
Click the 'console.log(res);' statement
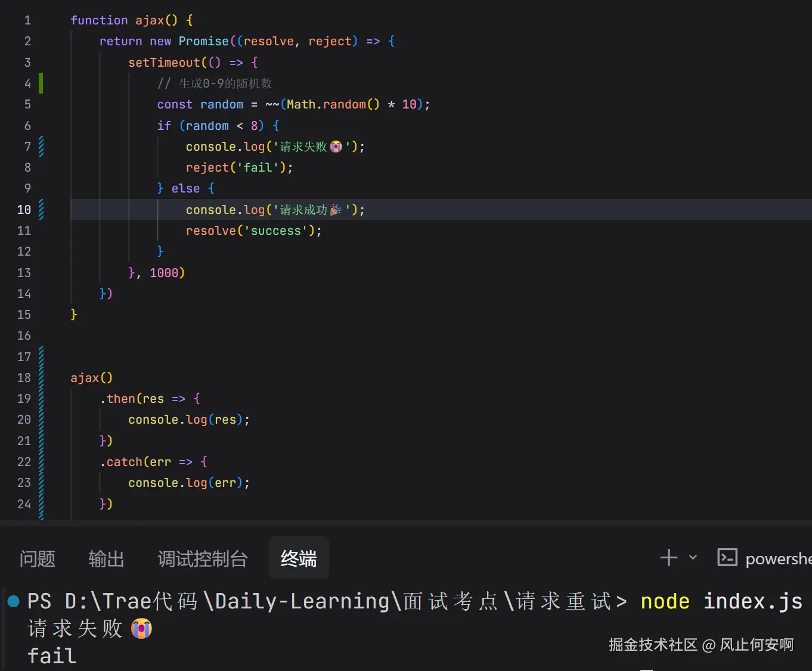tap(189, 420)
